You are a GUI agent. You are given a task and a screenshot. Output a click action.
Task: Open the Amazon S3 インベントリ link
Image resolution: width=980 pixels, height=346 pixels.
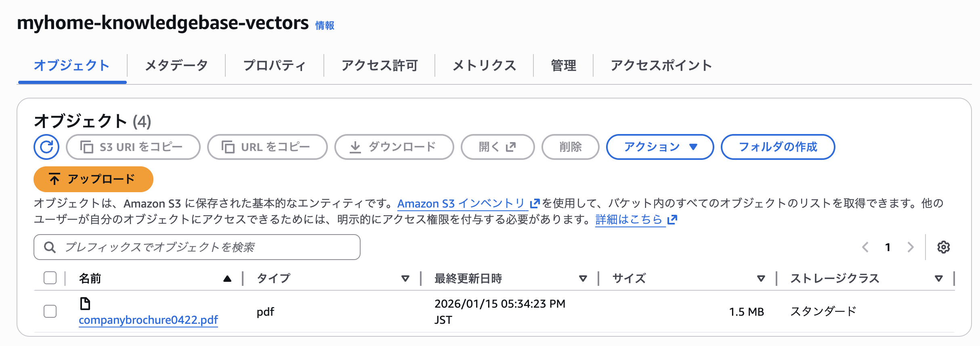pos(461,203)
